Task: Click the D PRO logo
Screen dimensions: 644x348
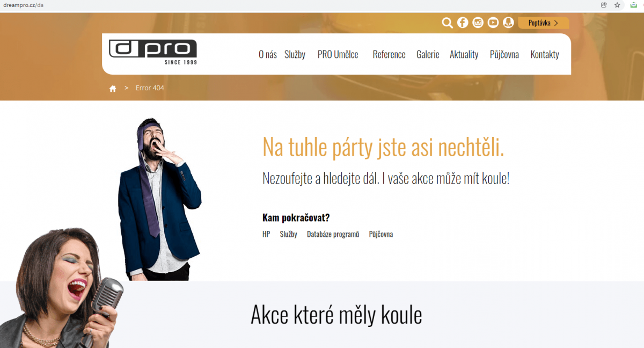Action: click(x=153, y=52)
